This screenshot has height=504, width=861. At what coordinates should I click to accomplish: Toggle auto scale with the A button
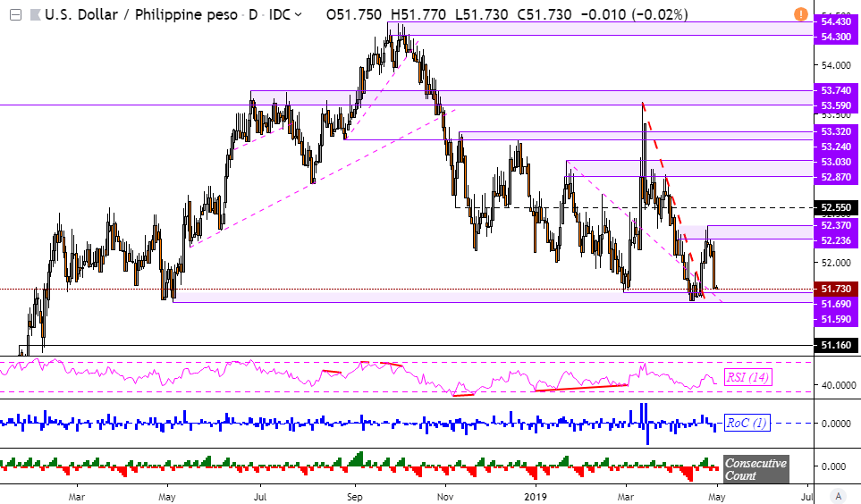[838, 495]
